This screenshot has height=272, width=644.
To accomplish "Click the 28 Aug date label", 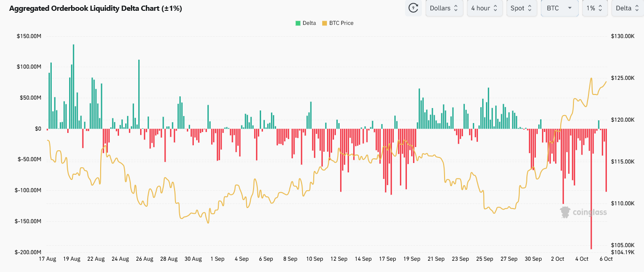I will (x=169, y=259).
